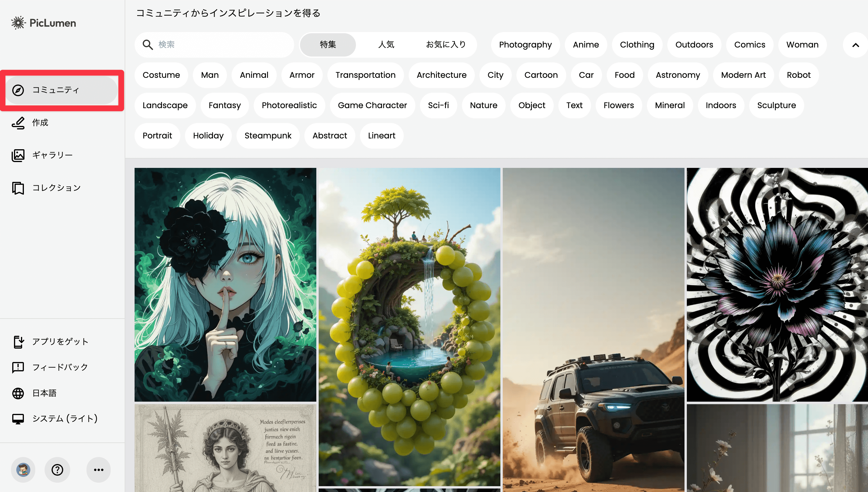Open the 日本語 language selector
This screenshot has width=868, height=492.
coord(44,393)
